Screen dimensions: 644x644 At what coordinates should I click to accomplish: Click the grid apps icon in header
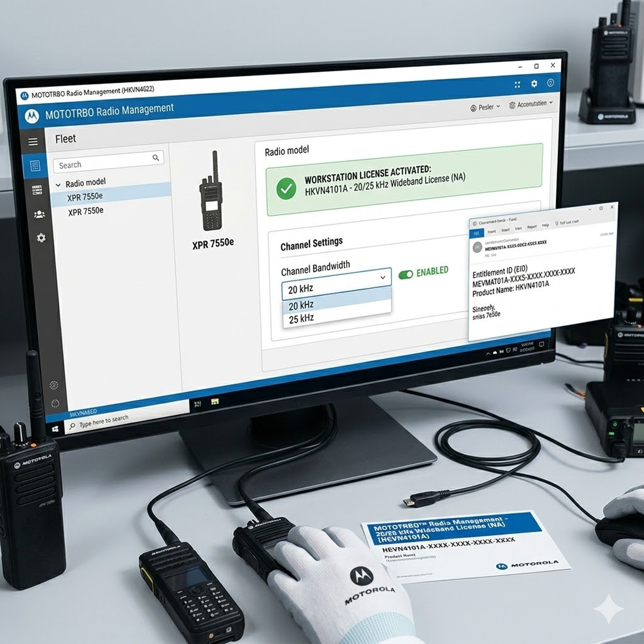pyautogui.click(x=517, y=85)
